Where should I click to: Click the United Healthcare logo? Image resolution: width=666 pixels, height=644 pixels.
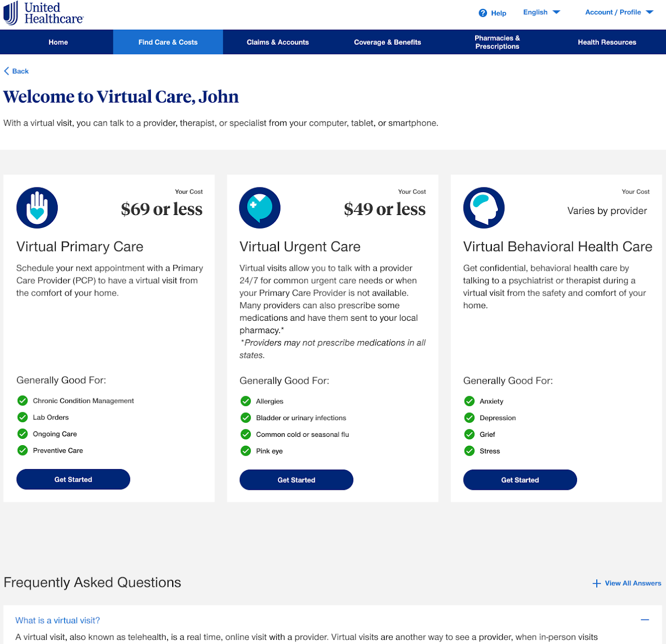click(x=43, y=13)
